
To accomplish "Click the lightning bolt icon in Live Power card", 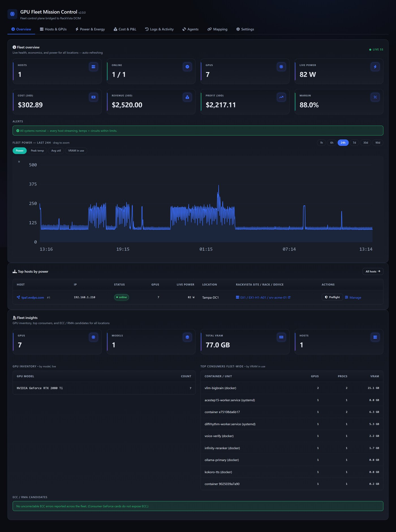I will (375, 67).
